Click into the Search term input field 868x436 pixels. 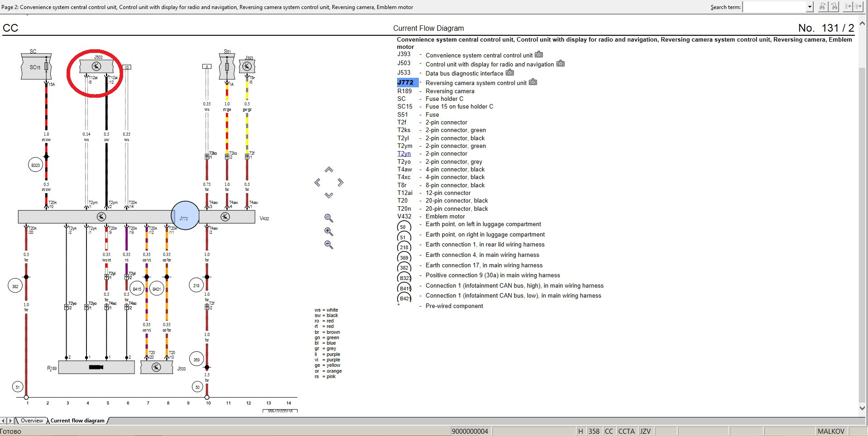click(774, 7)
